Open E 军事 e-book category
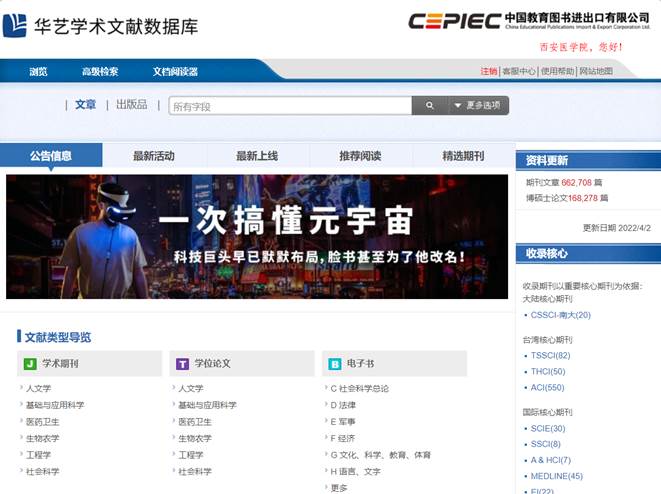The height and width of the screenshot is (494, 661). pos(343,422)
